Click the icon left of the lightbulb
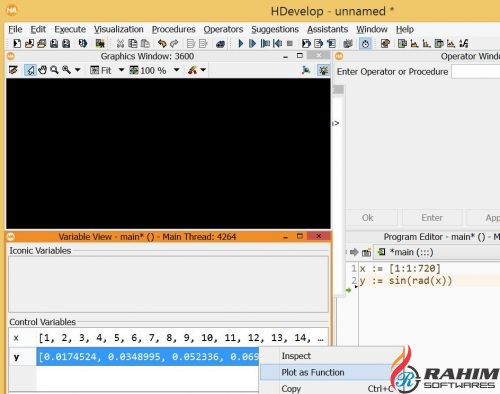The image size is (500, 394). coord(306,70)
